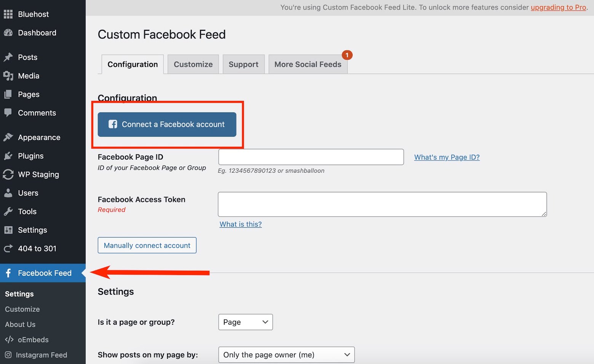Select the Pages sidebar icon
Image resolution: width=594 pixels, height=364 pixels.
(x=8, y=94)
